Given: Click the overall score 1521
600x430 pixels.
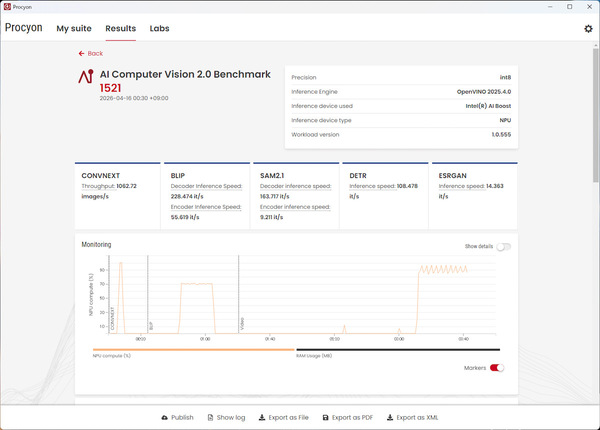Looking at the screenshot, I should (110, 88).
